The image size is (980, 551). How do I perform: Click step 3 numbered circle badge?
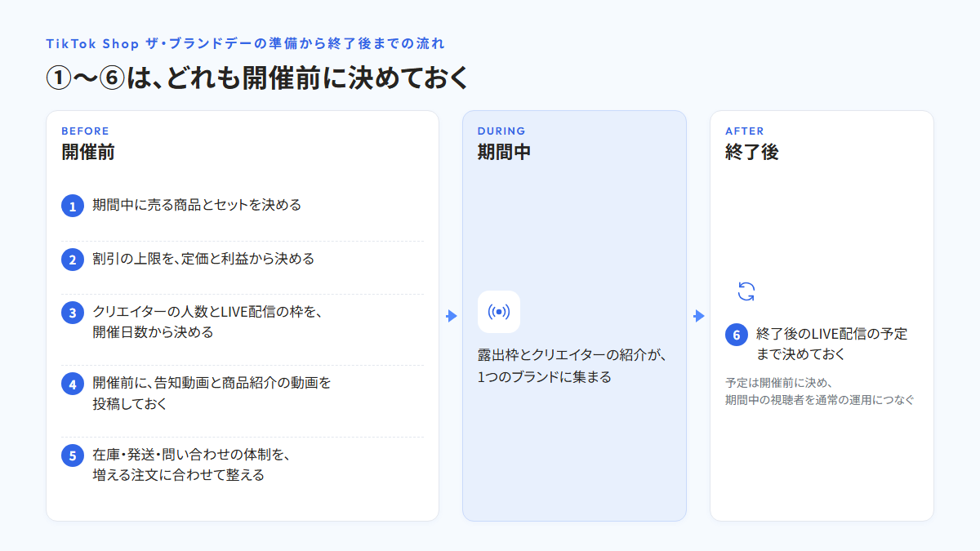(73, 313)
